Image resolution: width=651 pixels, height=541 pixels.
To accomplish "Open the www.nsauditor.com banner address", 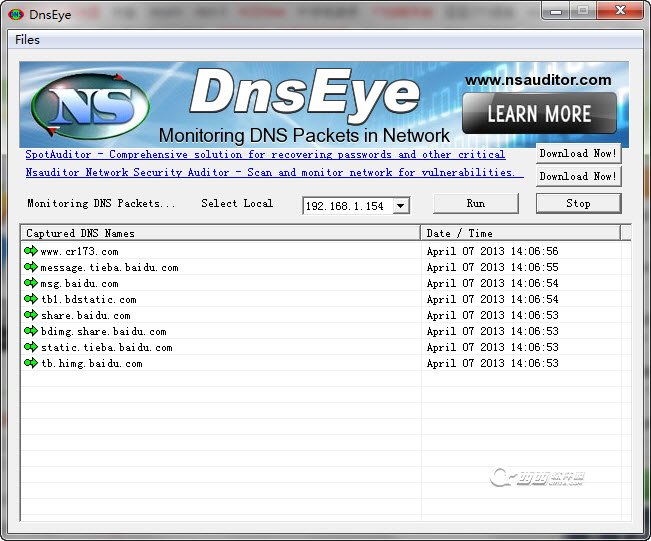I will coord(538,80).
